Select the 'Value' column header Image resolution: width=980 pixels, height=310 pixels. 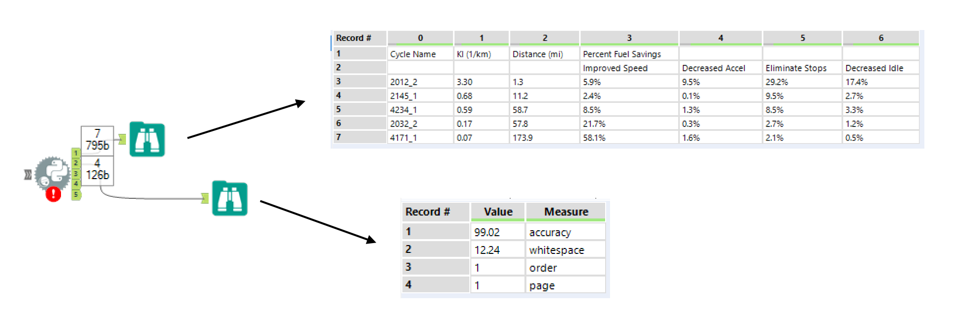click(x=498, y=212)
